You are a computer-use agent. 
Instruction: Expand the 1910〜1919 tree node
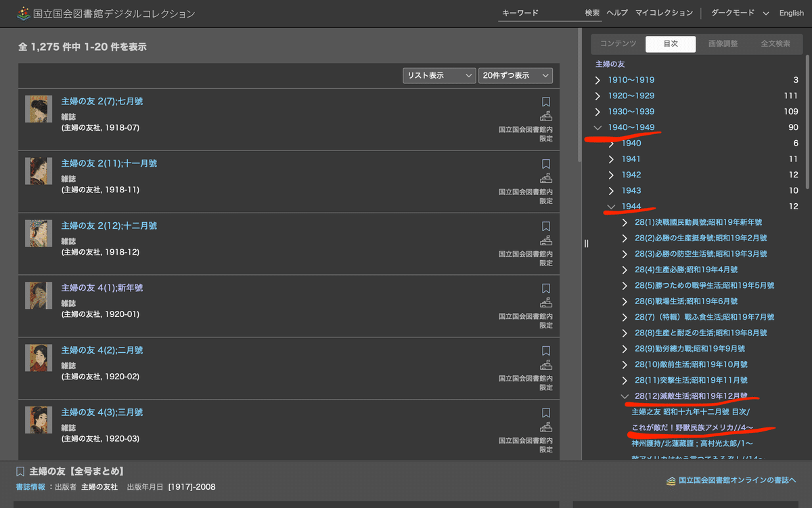[597, 80]
